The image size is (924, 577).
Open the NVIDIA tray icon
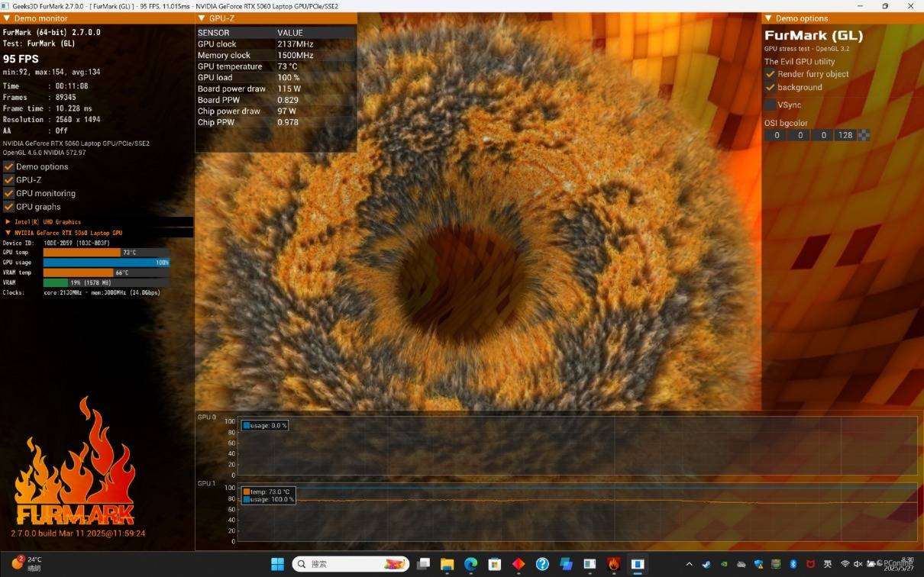(724, 564)
